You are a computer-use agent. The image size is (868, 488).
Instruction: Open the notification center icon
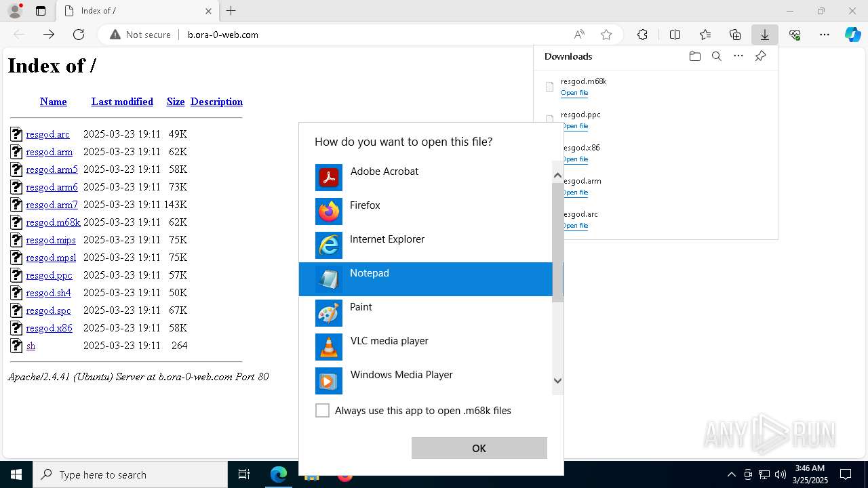click(846, 474)
